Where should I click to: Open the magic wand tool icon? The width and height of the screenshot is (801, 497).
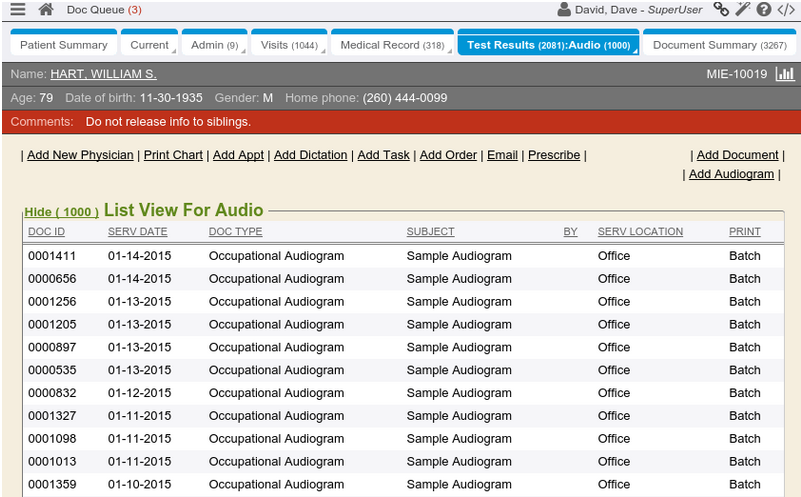tap(742, 10)
